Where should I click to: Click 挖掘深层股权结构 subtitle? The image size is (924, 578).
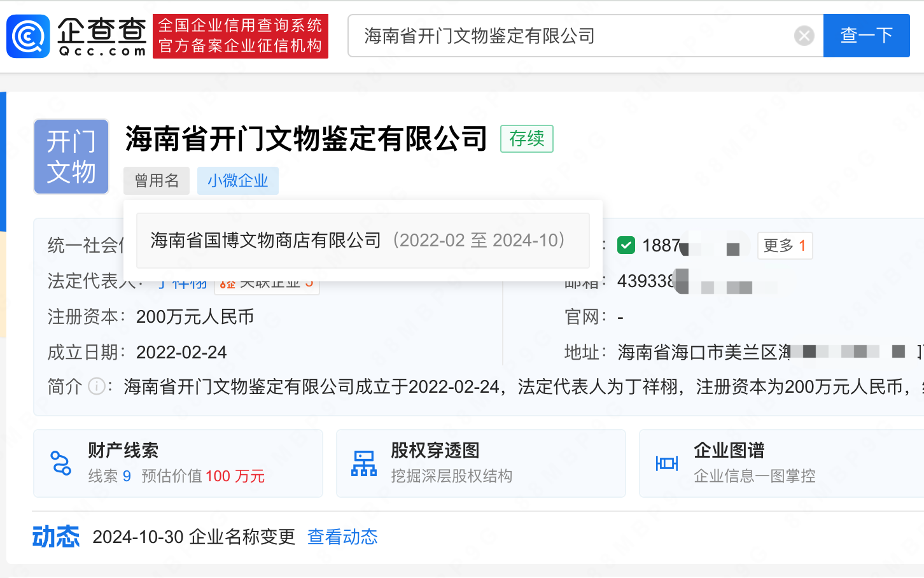452,476
